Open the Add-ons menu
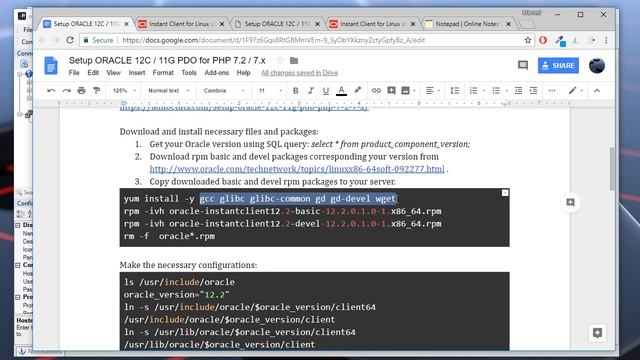 (x=216, y=73)
